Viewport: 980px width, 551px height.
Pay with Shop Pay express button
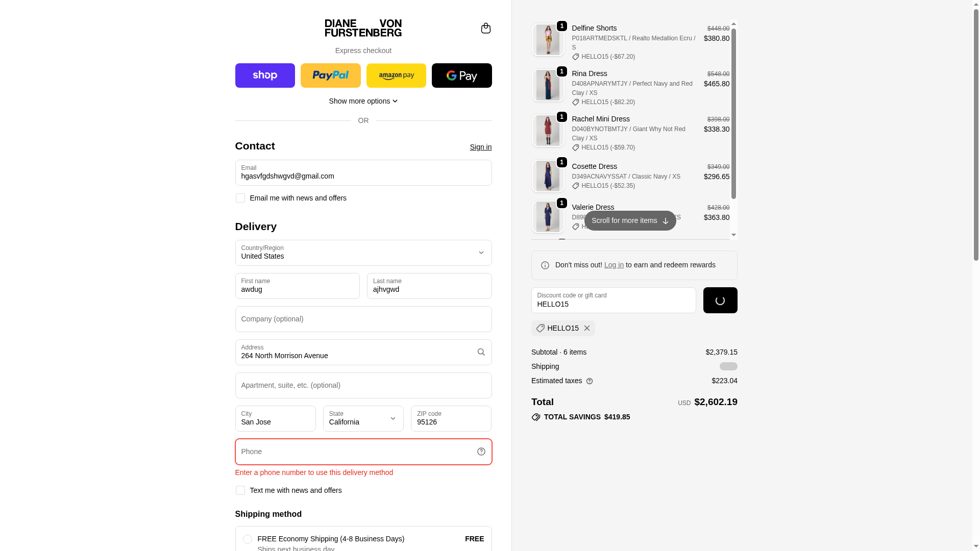pyautogui.click(x=265, y=76)
